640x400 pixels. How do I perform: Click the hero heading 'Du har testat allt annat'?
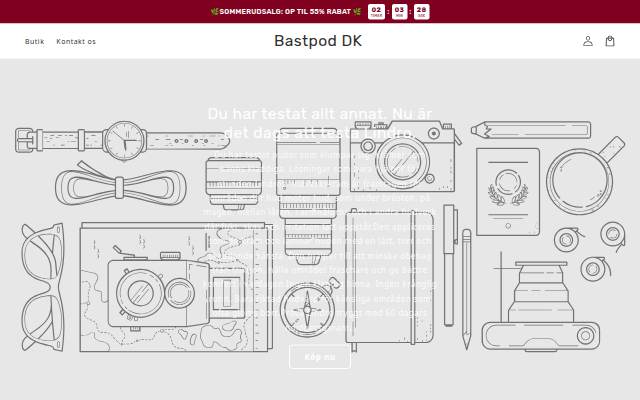pyautogui.click(x=320, y=123)
